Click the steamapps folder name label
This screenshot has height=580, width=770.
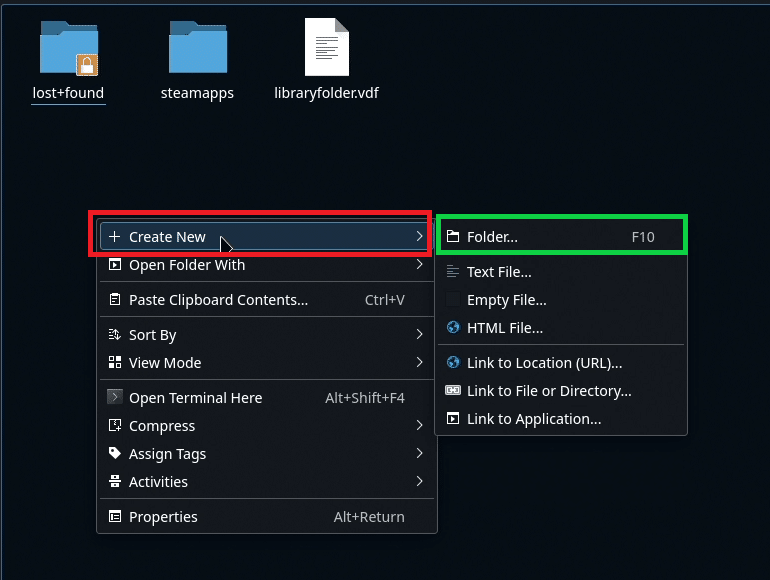click(197, 93)
